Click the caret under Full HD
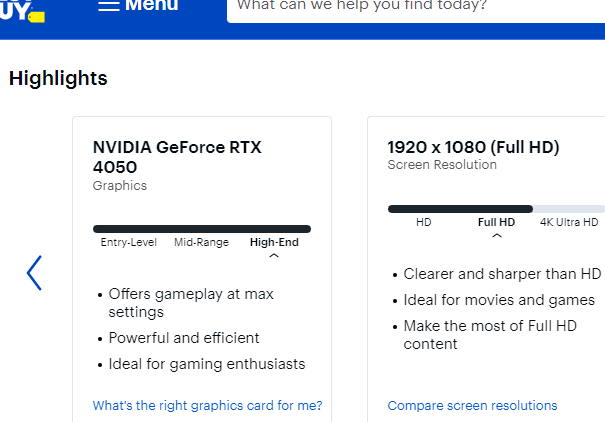 [x=496, y=236]
